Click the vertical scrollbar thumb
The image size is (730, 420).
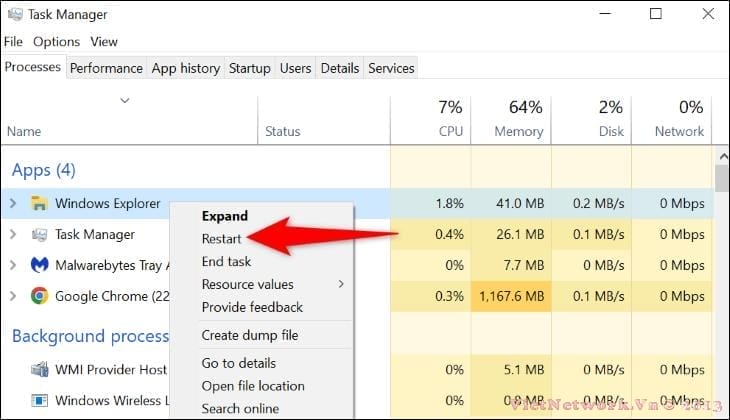(x=721, y=178)
